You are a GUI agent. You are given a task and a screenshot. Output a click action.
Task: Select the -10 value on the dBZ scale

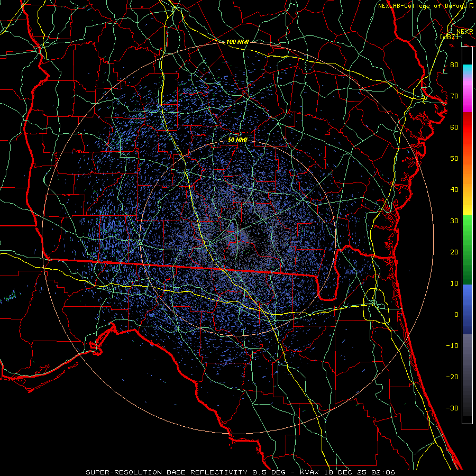[x=452, y=346]
